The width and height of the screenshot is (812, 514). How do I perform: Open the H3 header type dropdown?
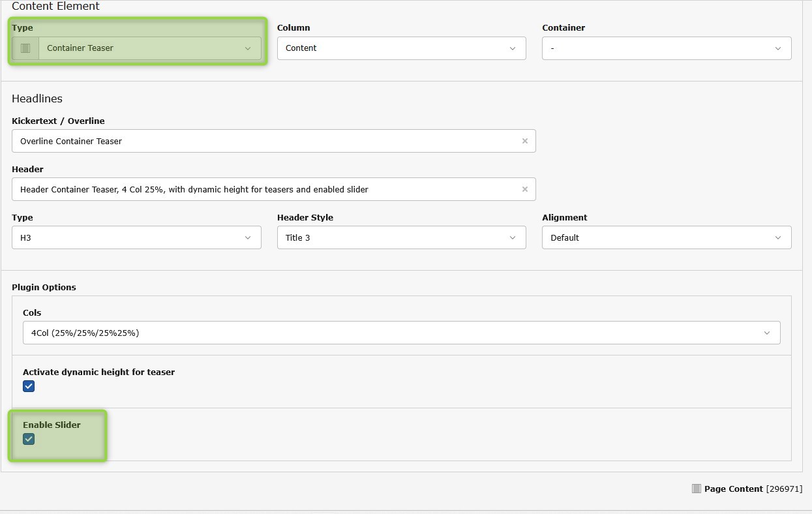click(136, 237)
